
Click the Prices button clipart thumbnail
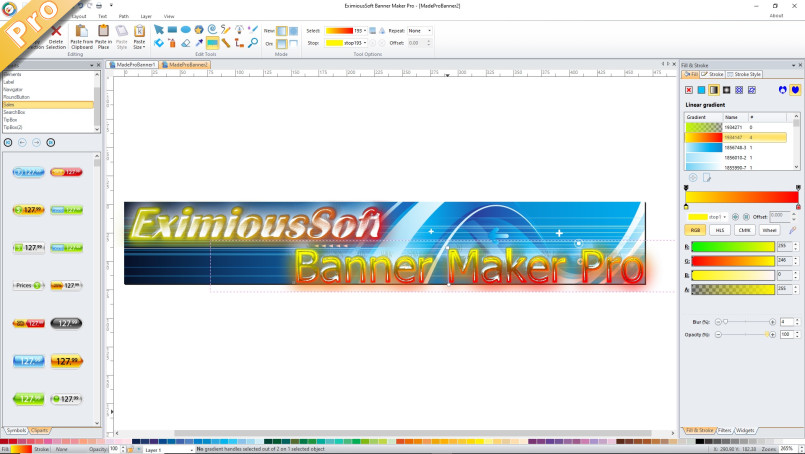pos(29,285)
